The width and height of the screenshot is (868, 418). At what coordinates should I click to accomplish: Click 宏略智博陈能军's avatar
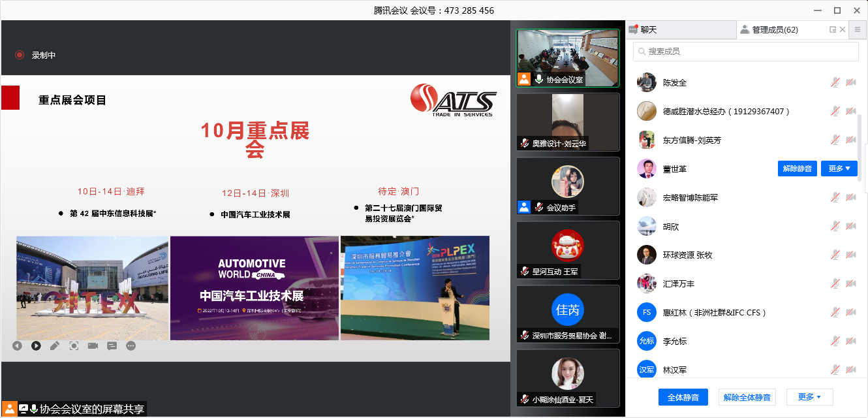(646, 197)
